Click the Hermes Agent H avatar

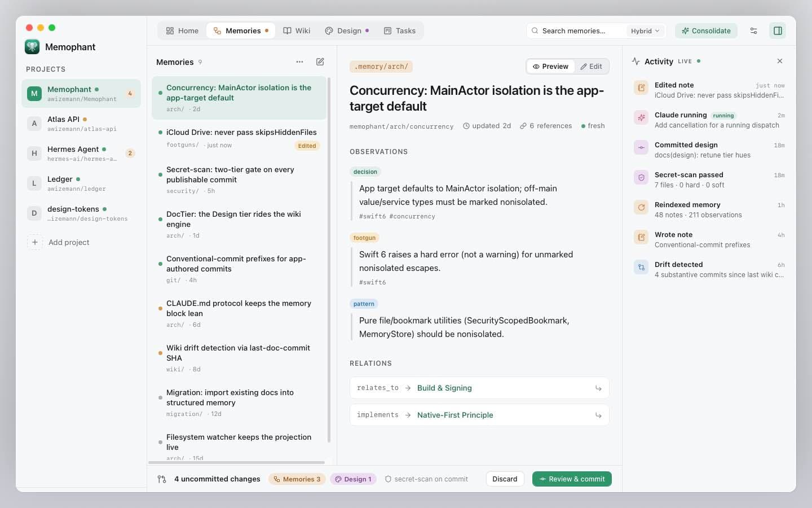click(34, 154)
